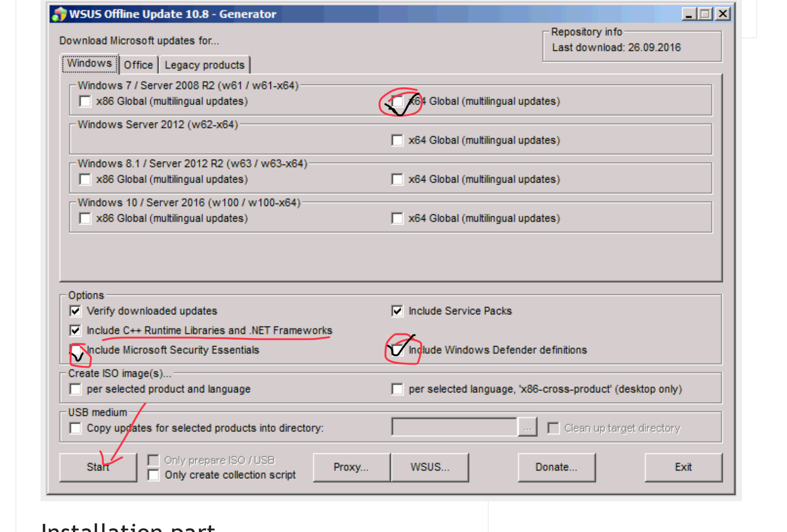This screenshot has height=532, width=787.
Task: Click 'Last download: 26.09.2016' text
Action: pyautogui.click(x=617, y=48)
